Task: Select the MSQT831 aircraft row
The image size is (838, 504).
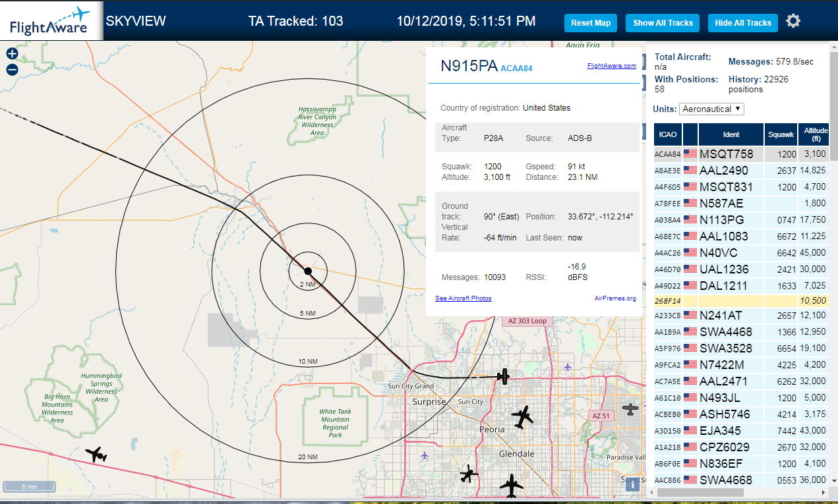Action: coord(741,187)
